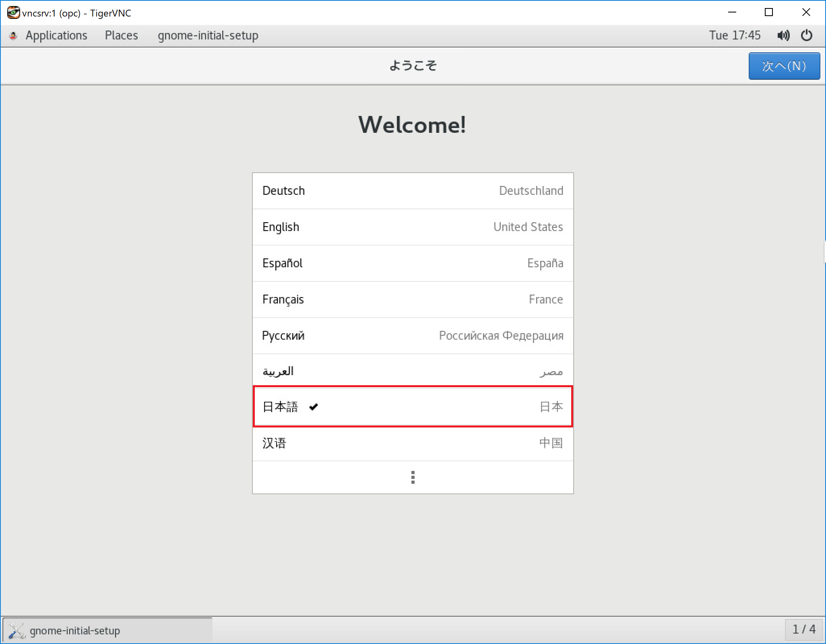826x644 pixels.
Task: Open the Tue 17:45 clock calendar
Action: pyautogui.click(x=735, y=35)
